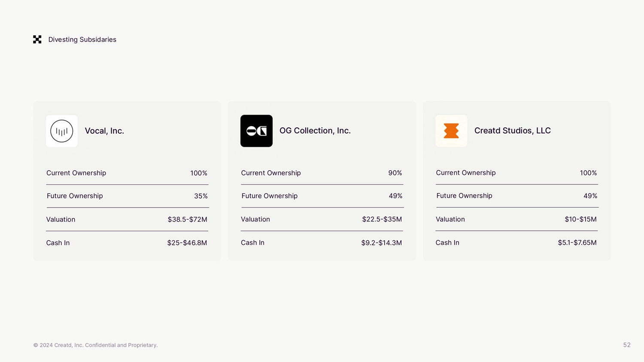This screenshot has height=362, width=644.
Task: Click the orange Creatd Studios logo
Action: (451, 131)
